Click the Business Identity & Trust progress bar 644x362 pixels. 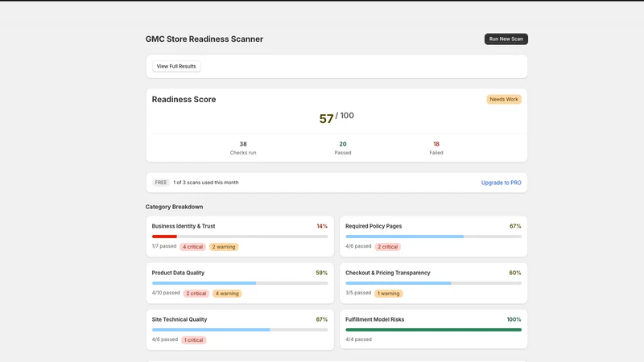240,237
